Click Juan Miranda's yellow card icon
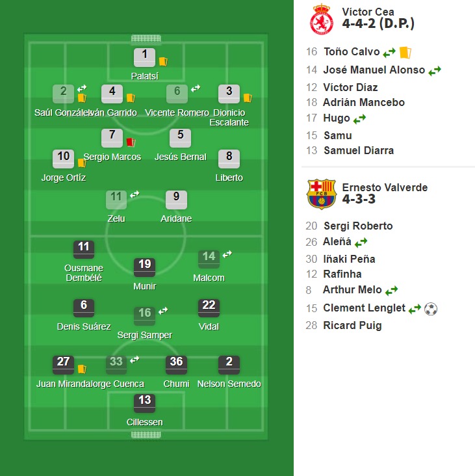The height and width of the screenshot is (476, 475). tap(82, 369)
